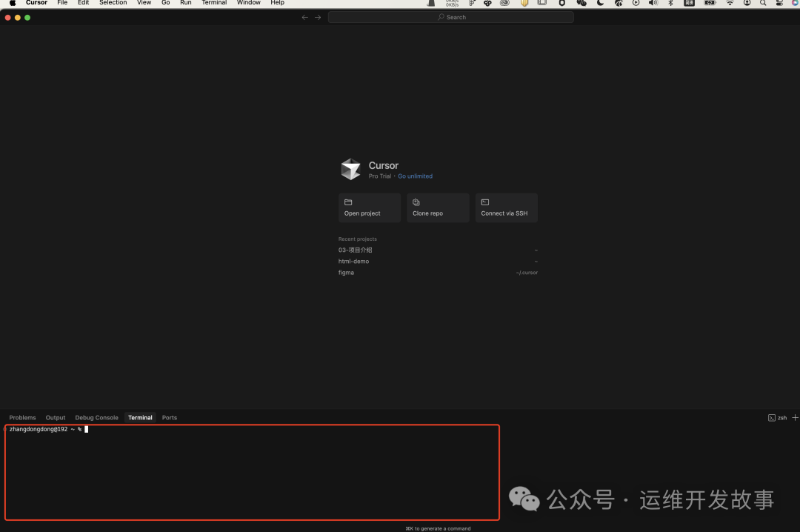Click the terminal icon on Connect via SSH
This screenshot has height=532, width=800.
(x=485, y=202)
